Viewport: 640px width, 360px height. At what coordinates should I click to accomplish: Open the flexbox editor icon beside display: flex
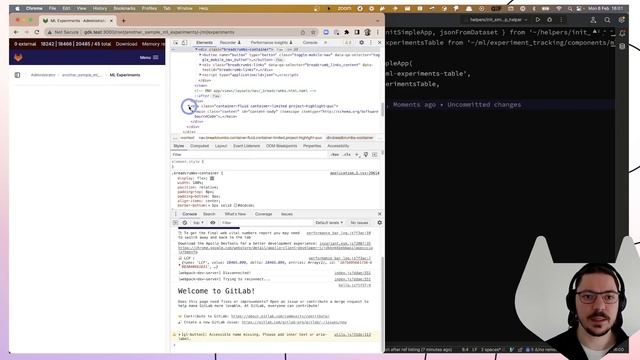point(212,178)
